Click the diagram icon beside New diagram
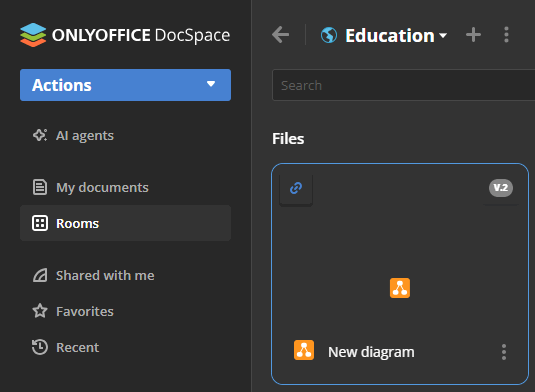This screenshot has height=392, width=535. (x=304, y=350)
